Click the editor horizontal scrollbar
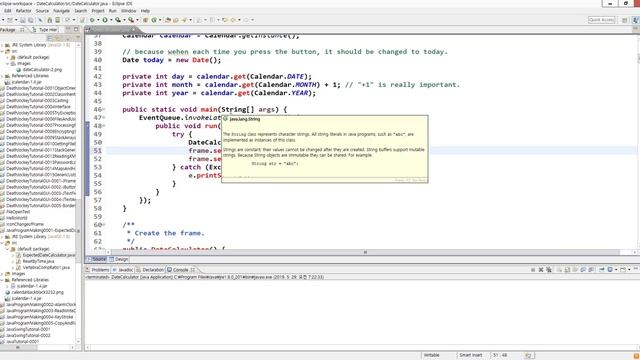This screenshot has height=360, width=640. pyautogui.click(x=365, y=252)
